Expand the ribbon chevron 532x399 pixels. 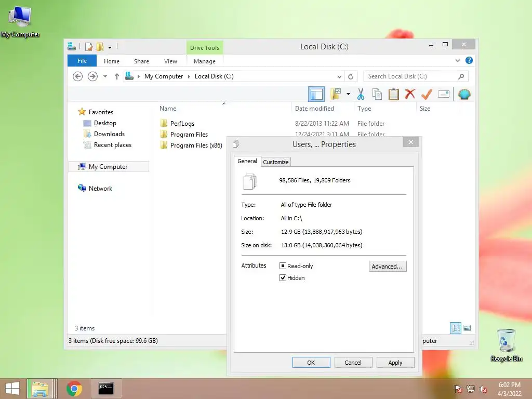point(457,60)
